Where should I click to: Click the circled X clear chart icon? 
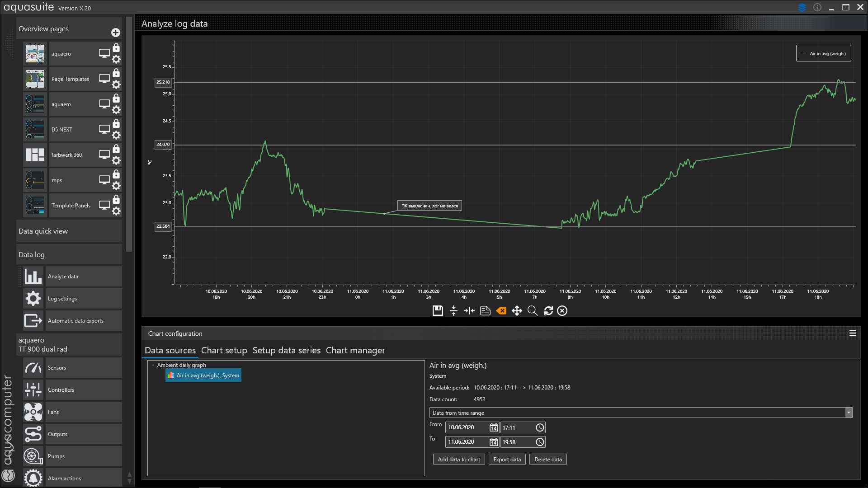(x=562, y=311)
